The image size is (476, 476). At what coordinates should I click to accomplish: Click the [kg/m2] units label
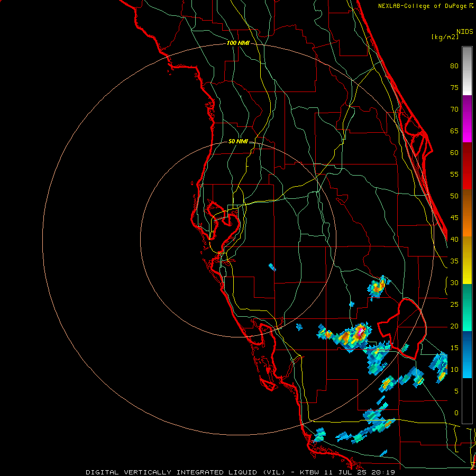[x=445, y=37]
